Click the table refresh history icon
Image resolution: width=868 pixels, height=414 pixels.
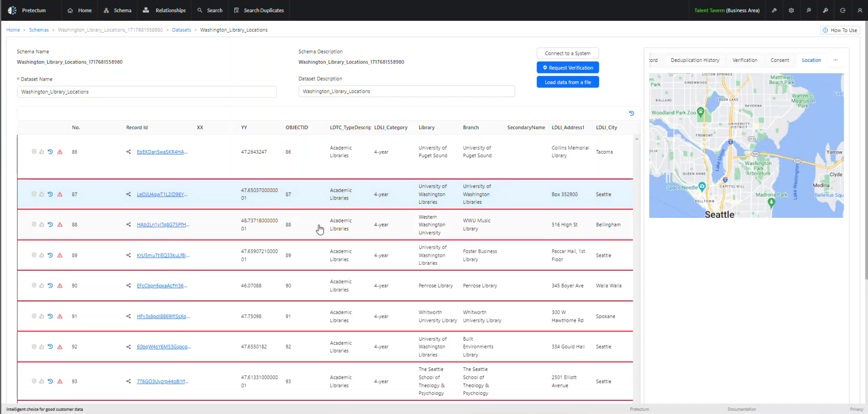point(632,113)
